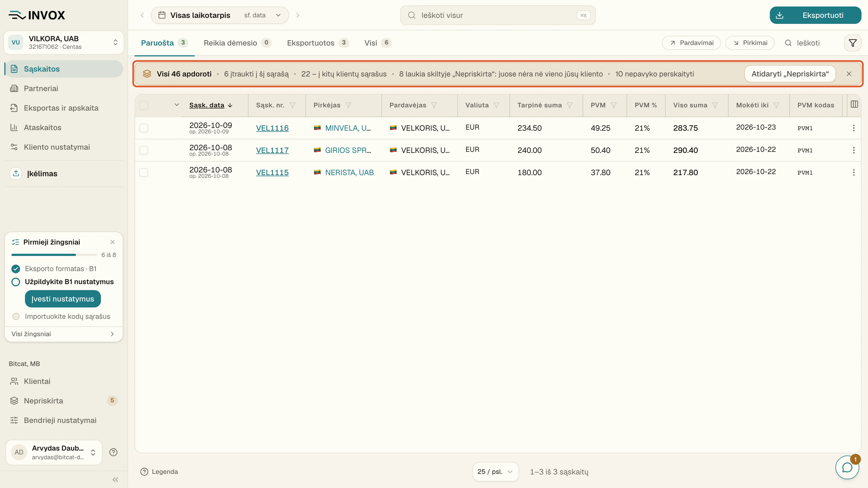This screenshot has width=868, height=488.
Task: Click the help question mark icon
Action: 114,452
